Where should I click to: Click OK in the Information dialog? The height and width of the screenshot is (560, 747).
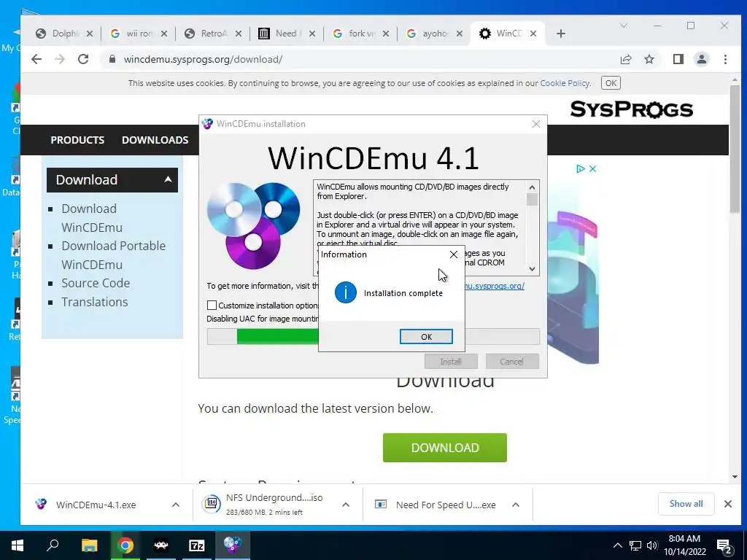(x=426, y=337)
